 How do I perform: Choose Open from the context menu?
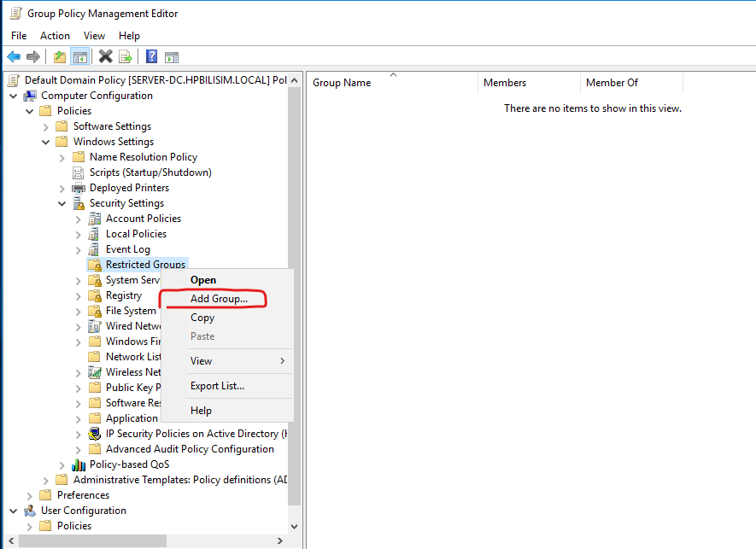[x=227, y=280]
